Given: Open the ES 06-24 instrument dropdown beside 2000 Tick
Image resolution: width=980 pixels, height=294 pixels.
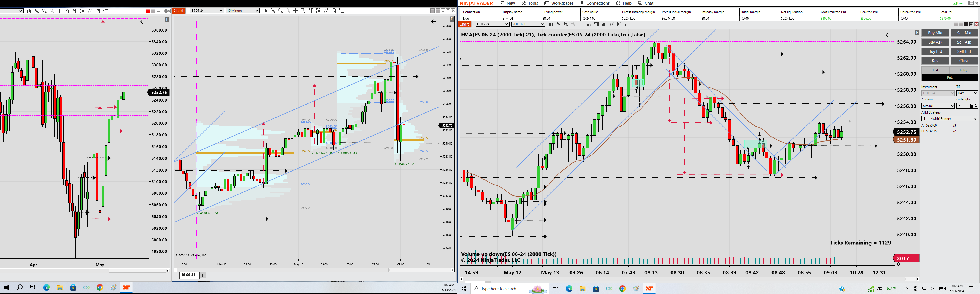Looking at the screenshot, I should coord(493,24).
